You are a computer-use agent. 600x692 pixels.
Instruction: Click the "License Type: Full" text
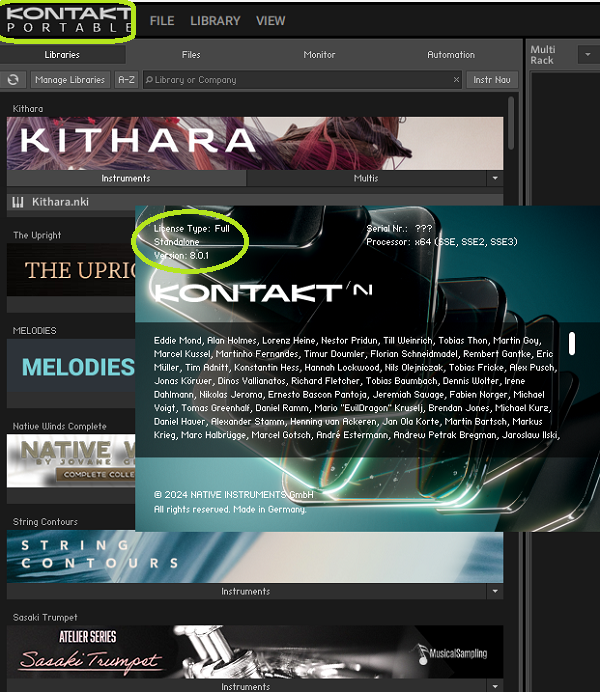tap(191, 229)
